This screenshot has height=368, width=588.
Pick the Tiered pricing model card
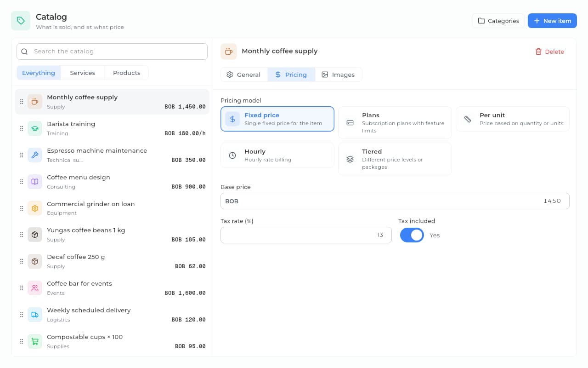[x=395, y=159]
